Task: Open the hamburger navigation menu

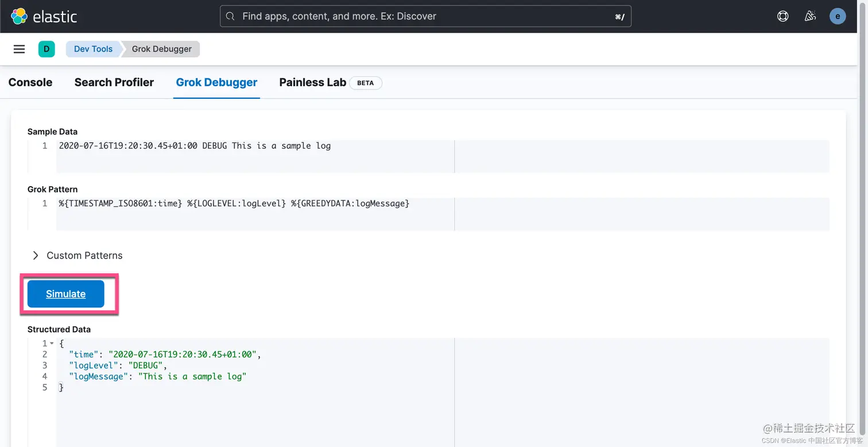Action: (x=19, y=49)
